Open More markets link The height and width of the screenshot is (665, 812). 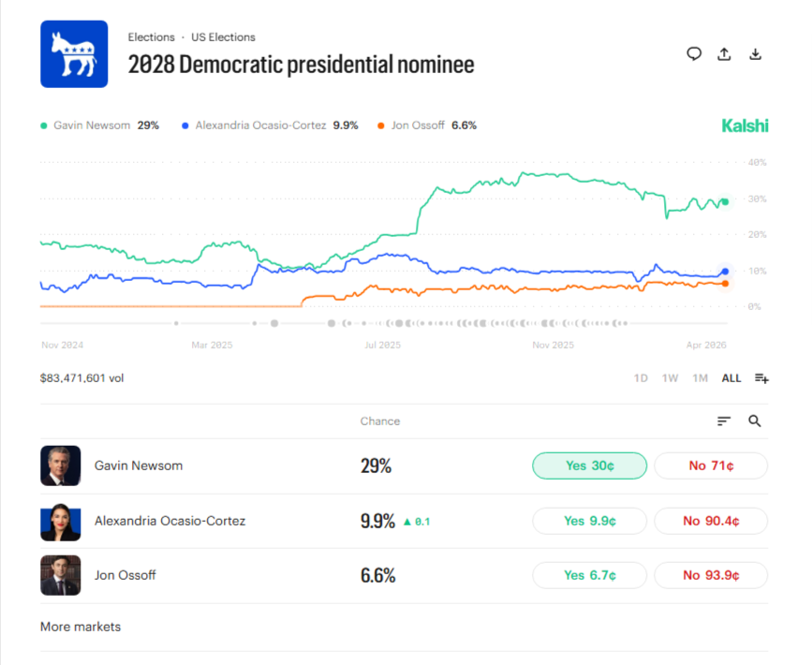click(x=80, y=627)
